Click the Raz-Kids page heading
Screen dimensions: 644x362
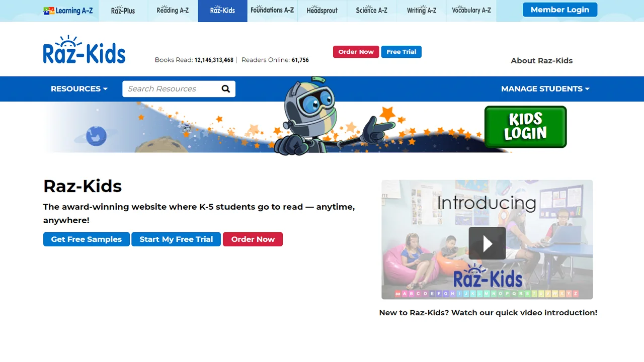point(83,186)
